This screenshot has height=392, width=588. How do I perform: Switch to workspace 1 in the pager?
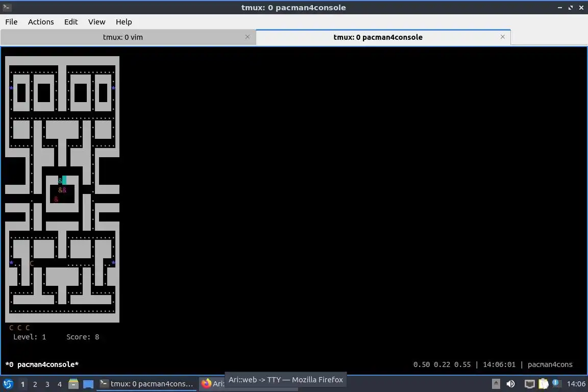23,384
